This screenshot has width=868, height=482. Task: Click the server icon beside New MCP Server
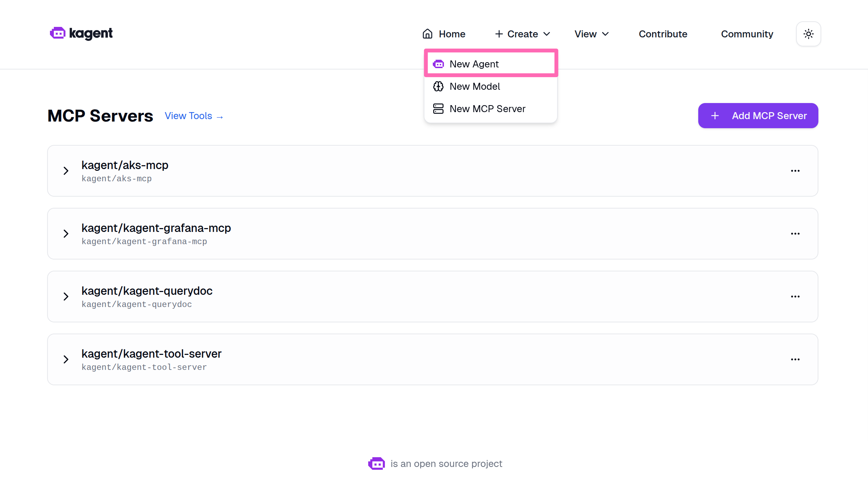438,108
